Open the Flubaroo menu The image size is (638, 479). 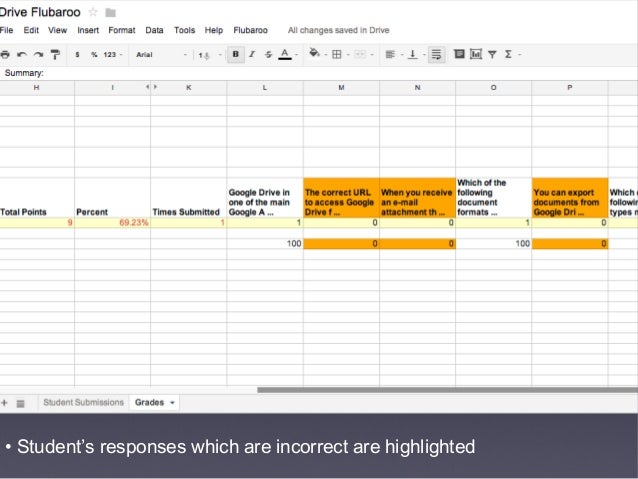250,30
